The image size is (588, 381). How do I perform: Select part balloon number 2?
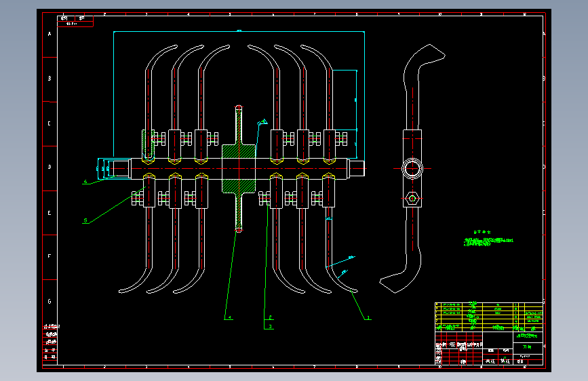point(270,317)
